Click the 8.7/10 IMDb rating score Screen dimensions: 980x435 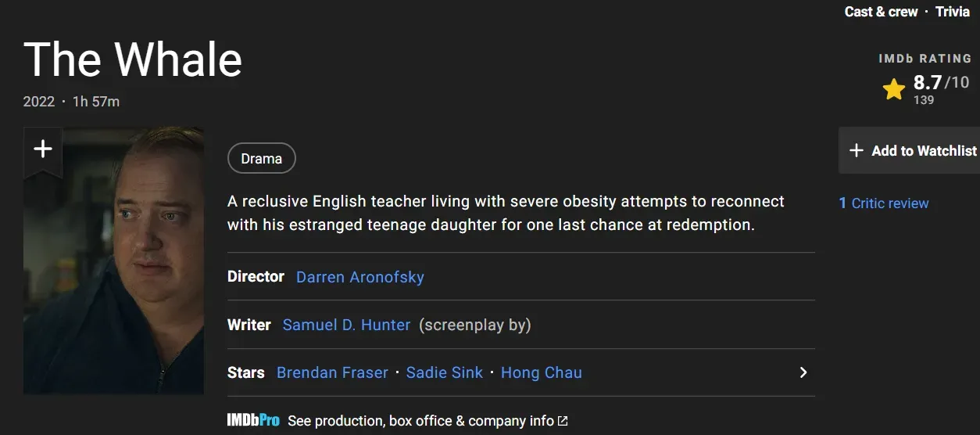(x=940, y=83)
